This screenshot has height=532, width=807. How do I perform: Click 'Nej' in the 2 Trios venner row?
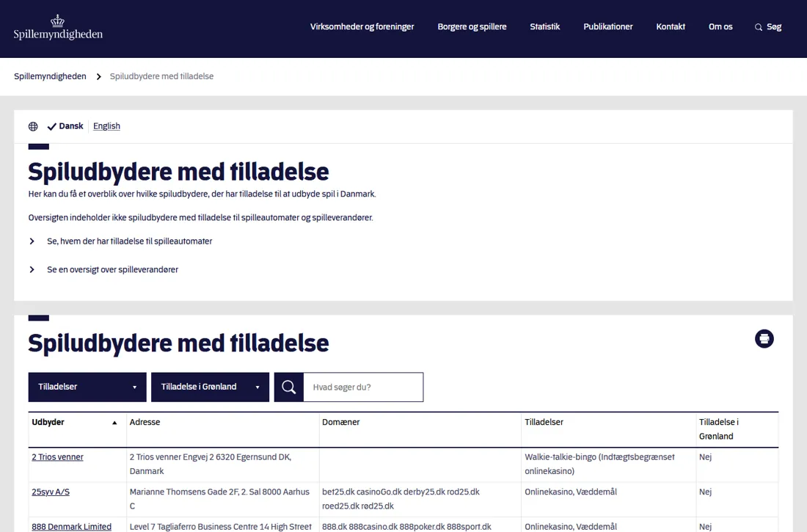(x=706, y=457)
